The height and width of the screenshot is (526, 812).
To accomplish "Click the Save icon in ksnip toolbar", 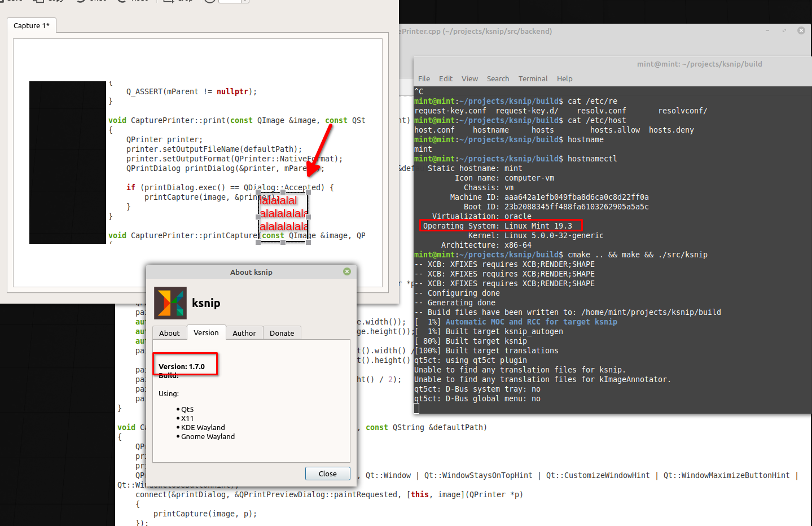I will [10, 1].
